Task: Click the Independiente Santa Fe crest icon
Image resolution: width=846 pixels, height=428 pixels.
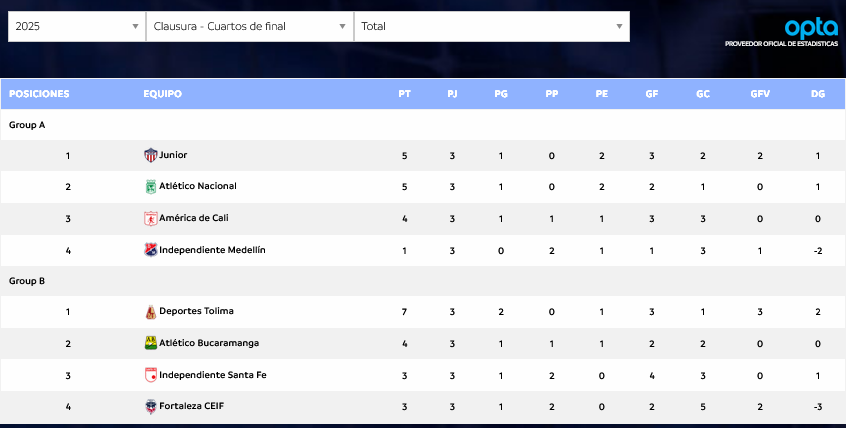Action: (151, 375)
